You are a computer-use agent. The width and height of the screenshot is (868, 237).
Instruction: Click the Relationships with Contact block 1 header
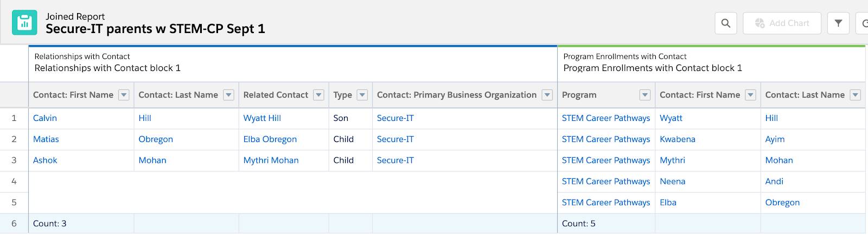point(107,68)
